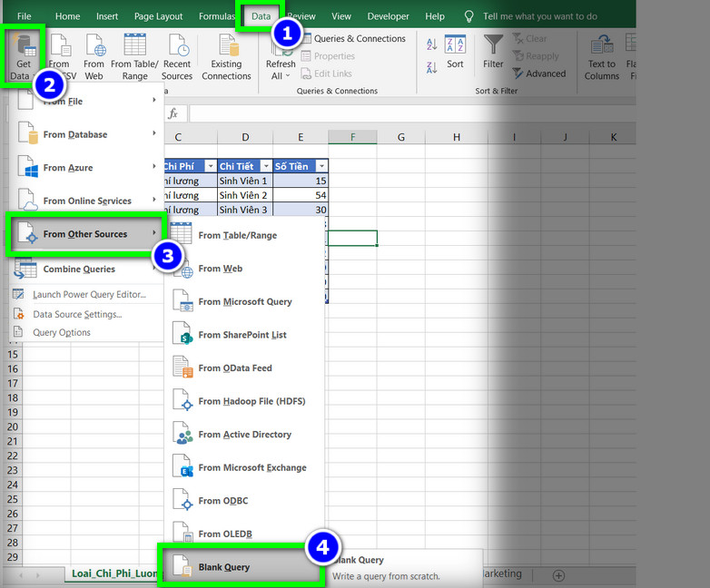
Task: Select the Data tab
Action: (261, 16)
